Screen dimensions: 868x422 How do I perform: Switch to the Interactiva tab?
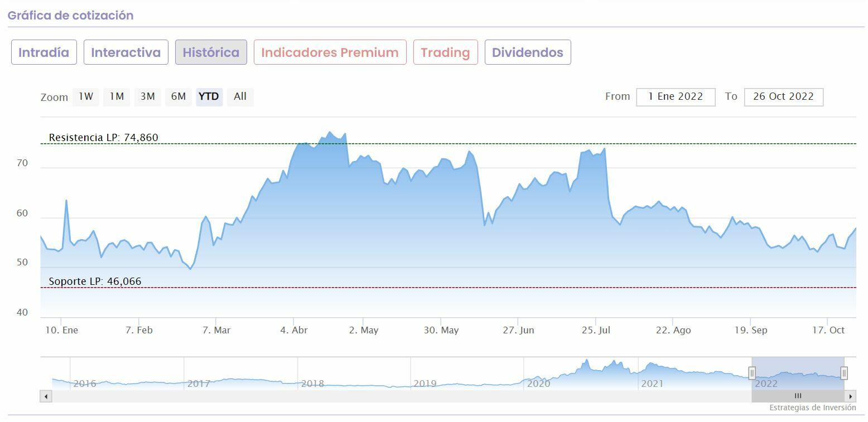click(x=126, y=52)
